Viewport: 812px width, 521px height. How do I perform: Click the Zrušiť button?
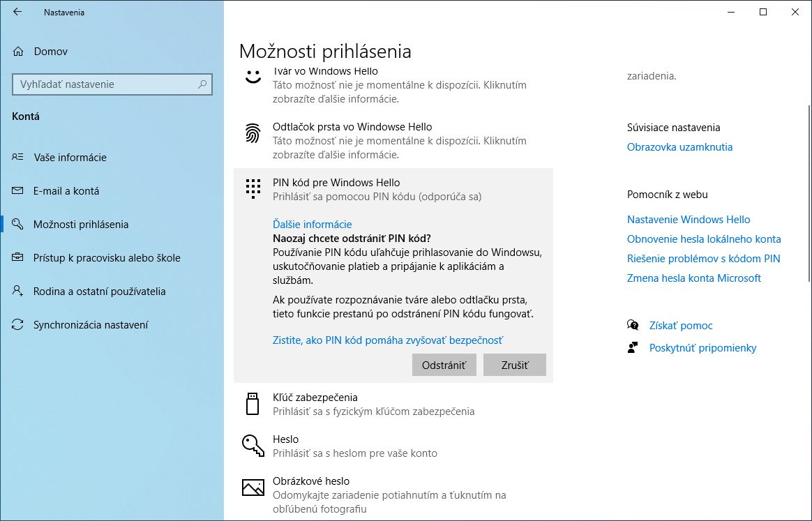point(515,365)
